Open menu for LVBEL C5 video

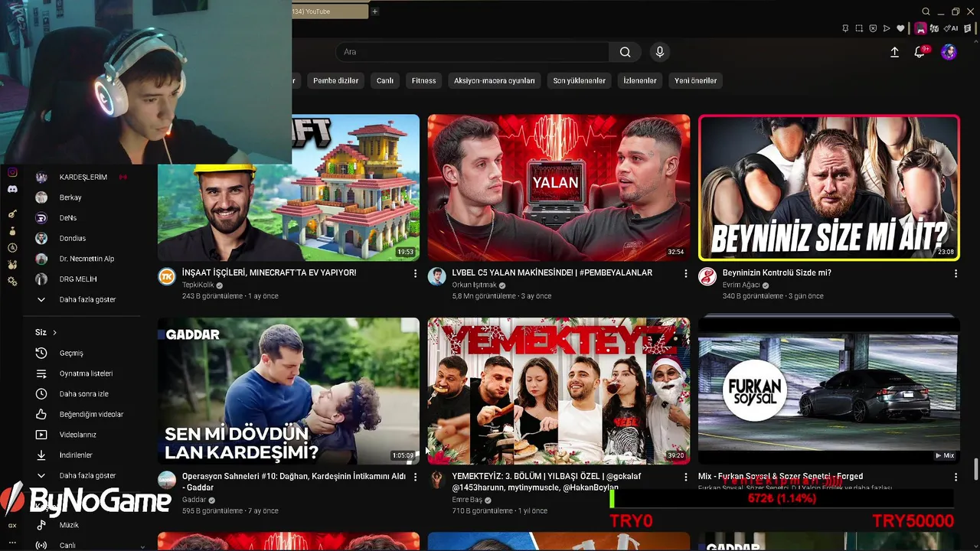point(686,273)
